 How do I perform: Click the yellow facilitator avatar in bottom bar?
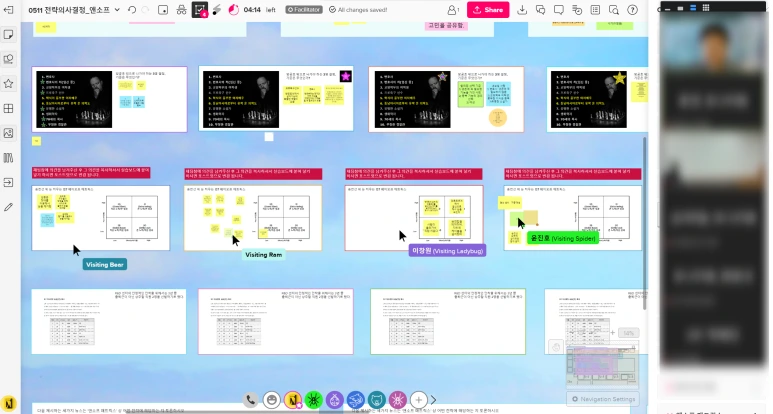[293, 400]
